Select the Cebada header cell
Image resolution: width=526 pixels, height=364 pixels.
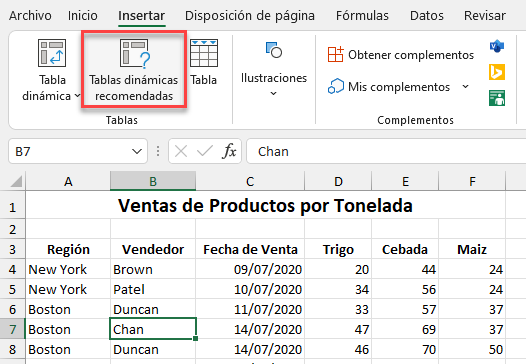(x=405, y=249)
